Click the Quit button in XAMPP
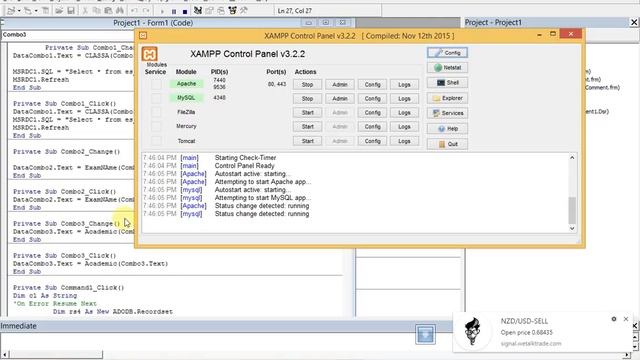640x360 pixels. [x=447, y=144]
